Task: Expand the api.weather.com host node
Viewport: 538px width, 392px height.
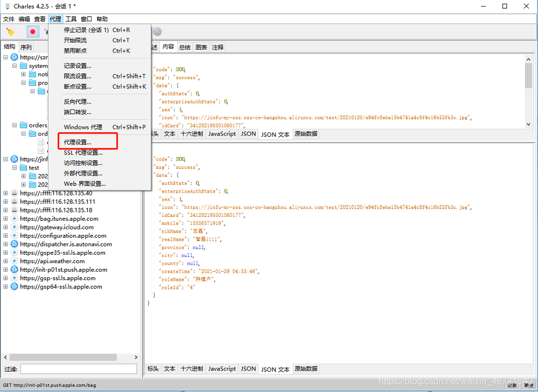Action: pos(6,261)
